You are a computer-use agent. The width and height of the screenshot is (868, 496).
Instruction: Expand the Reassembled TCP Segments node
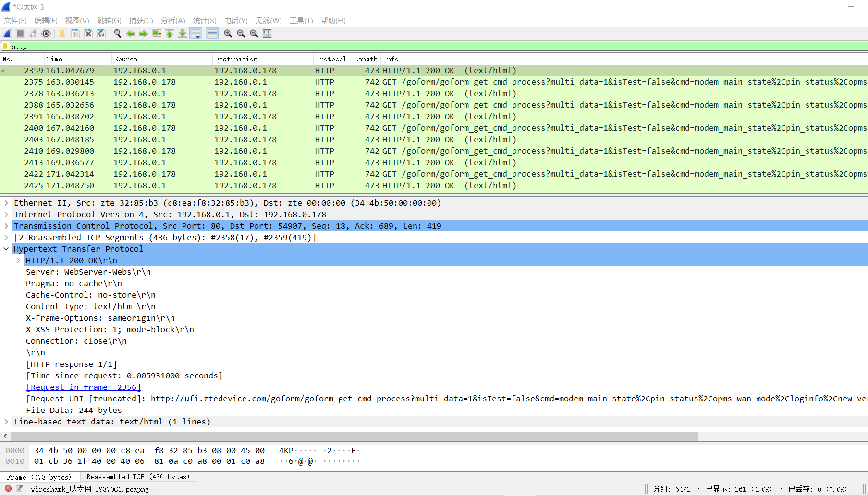(x=6, y=238)
